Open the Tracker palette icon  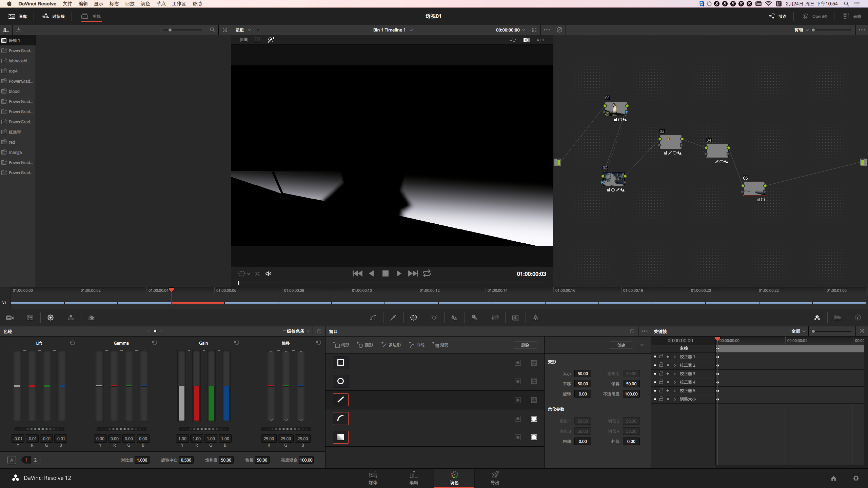click(434, 318)
